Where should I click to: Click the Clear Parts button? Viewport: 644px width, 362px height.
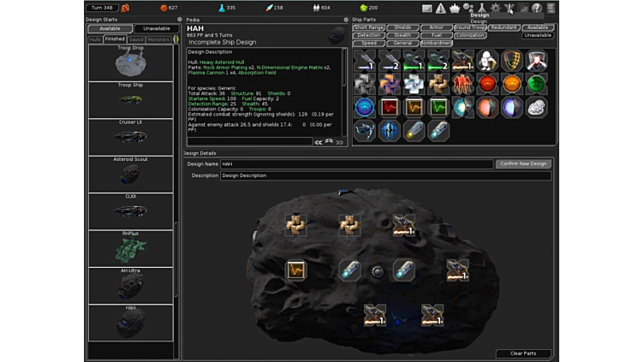(522, 353)
